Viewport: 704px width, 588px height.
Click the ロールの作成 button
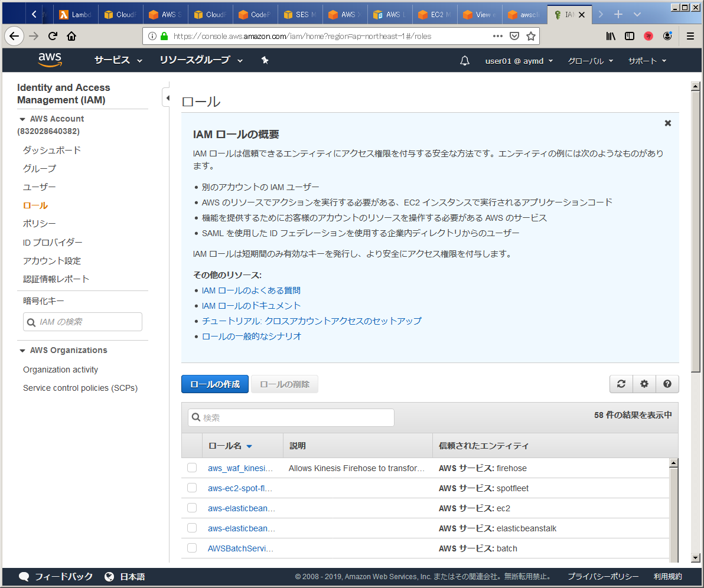(214, 384)
